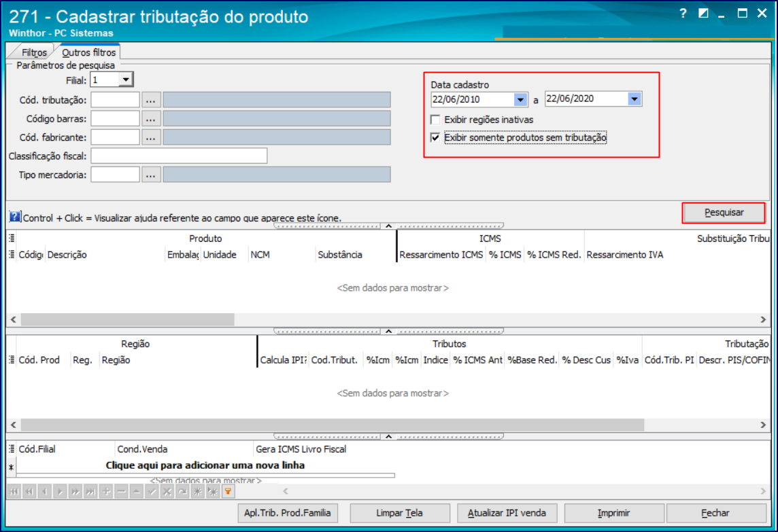Open the Filial dropdown
Image resolution: width=778 pixels, height=532 pixels.
[126, 79]
